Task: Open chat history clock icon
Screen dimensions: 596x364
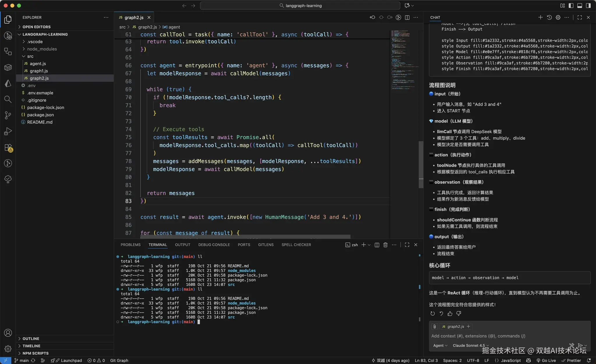Action: pos(549,17)
